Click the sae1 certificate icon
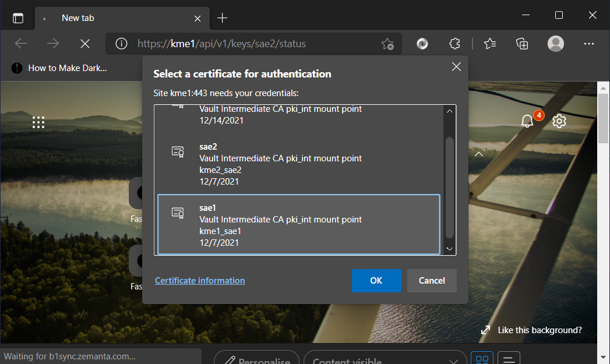Viewport: 610px width, 364px height. [178, 213]
